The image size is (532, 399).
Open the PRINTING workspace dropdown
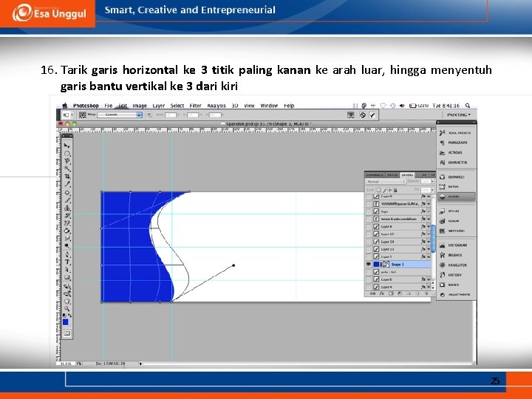(x=458, y=115)
